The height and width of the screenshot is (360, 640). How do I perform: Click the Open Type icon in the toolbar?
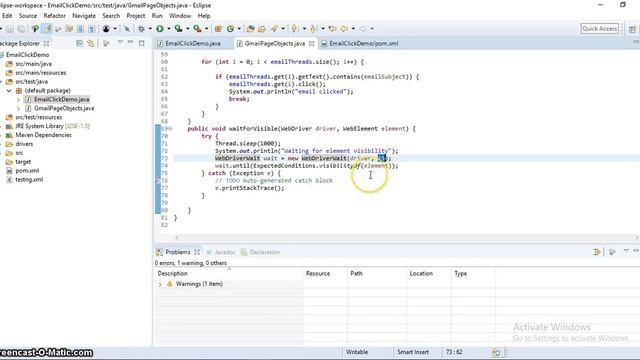pyautogui.click(x=251, y=29)
